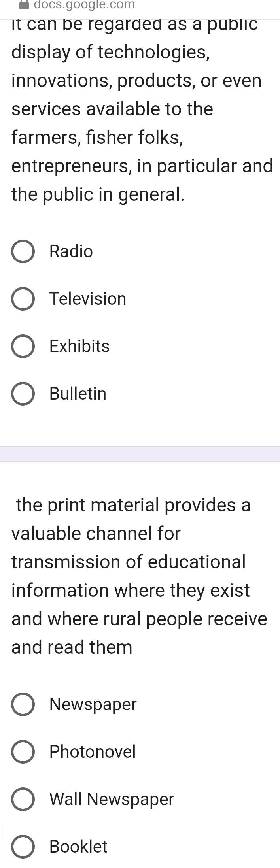Tap the 'Television' option label text
Image resolution: width=280 pixels, height=868 pixels.
pos(88,299)
